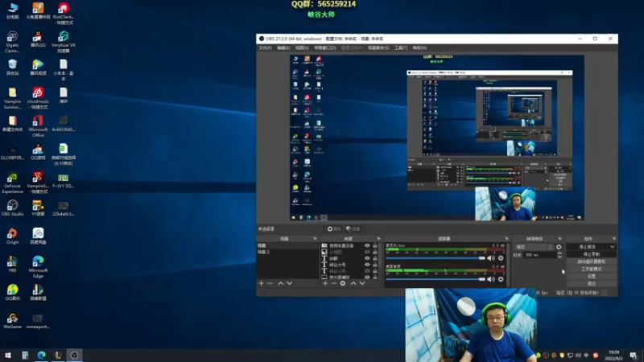This screenshot has height=362, width=644.
Task: Pop out the 来源 dock panel
Action: 378,238
